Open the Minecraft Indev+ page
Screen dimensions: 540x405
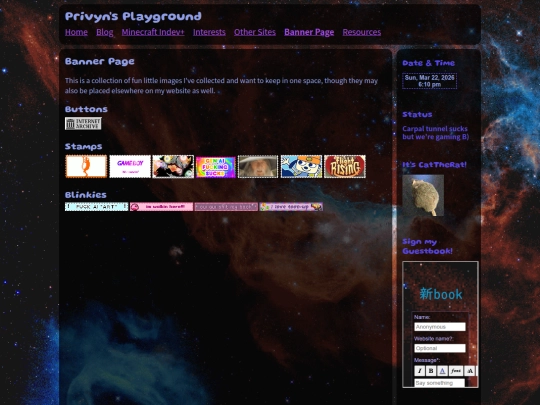click(x=153, y=32)
